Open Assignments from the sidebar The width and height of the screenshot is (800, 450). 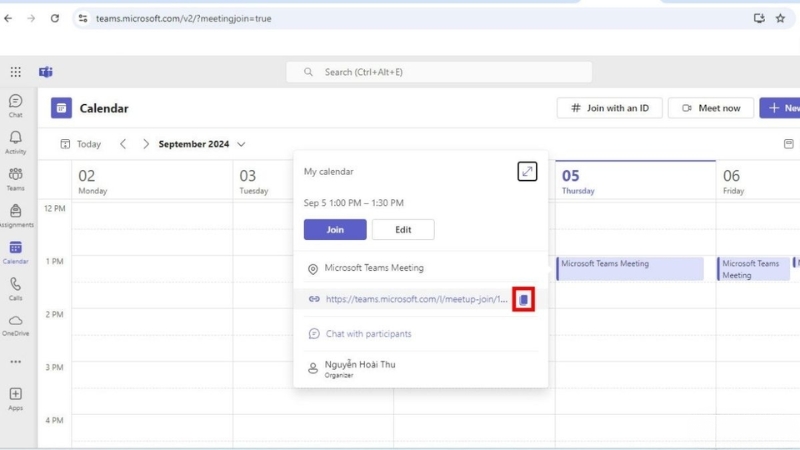[x=15, y=215]
